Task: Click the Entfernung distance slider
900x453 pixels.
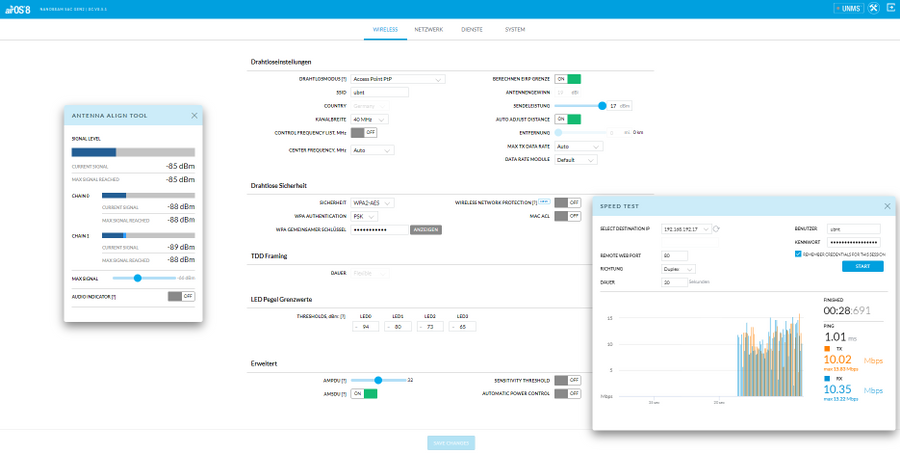Action: (x=580, y=133)
